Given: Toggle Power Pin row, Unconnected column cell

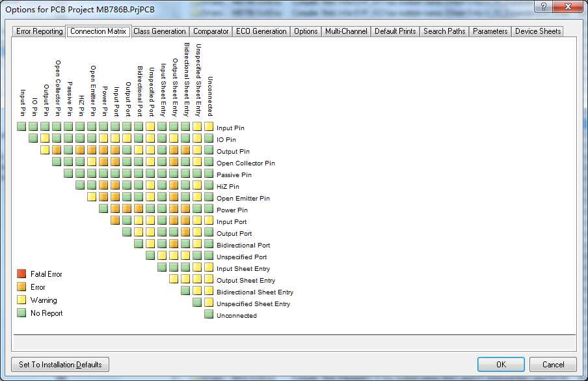Looking at the screenshot, I should click(x=209, y=208).
